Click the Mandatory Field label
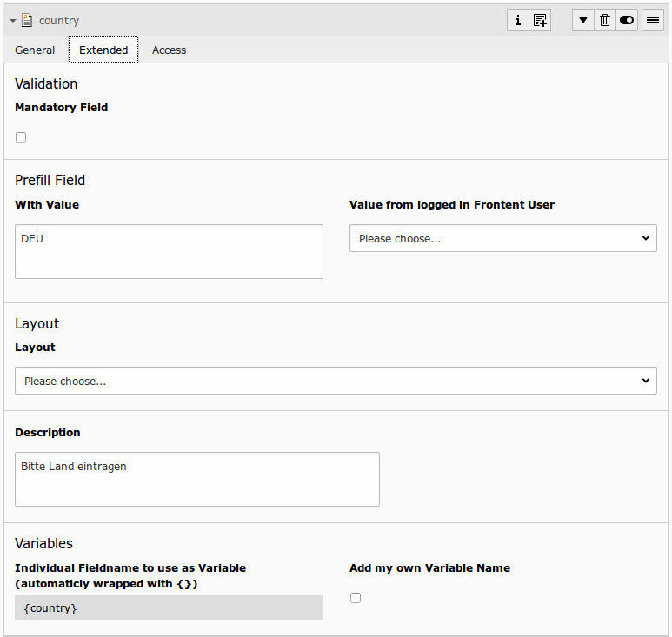 tap(62, 108)
